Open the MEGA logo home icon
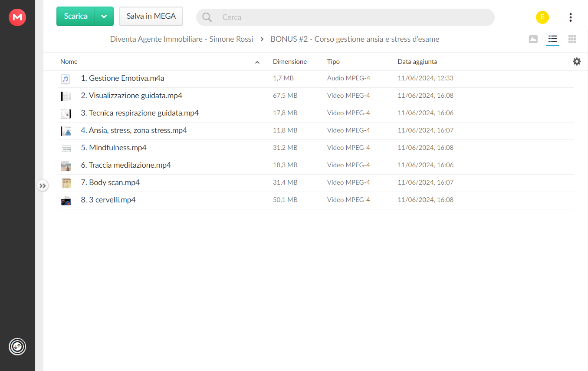This screenshot has width=588, height=371. [17, 17]
